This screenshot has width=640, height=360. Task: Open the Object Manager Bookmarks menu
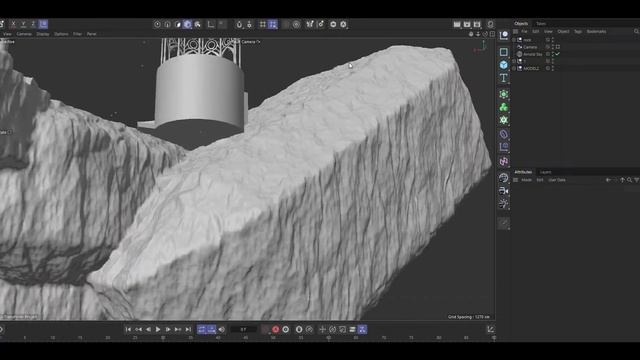[596, 31]
